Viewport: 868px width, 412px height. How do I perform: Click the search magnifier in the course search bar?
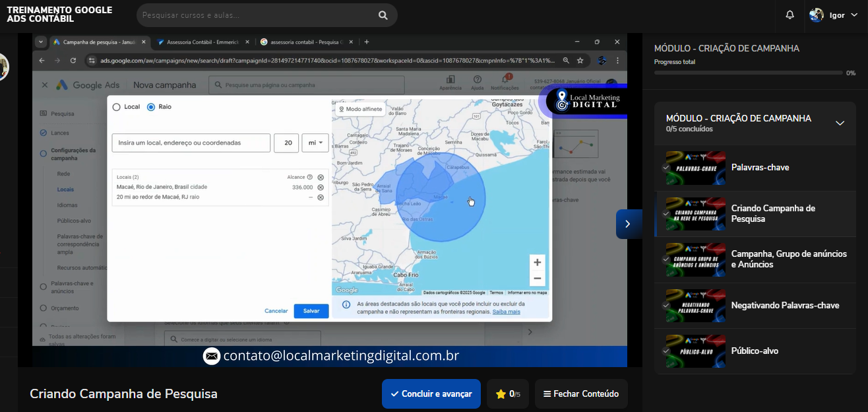coord(383,15)
